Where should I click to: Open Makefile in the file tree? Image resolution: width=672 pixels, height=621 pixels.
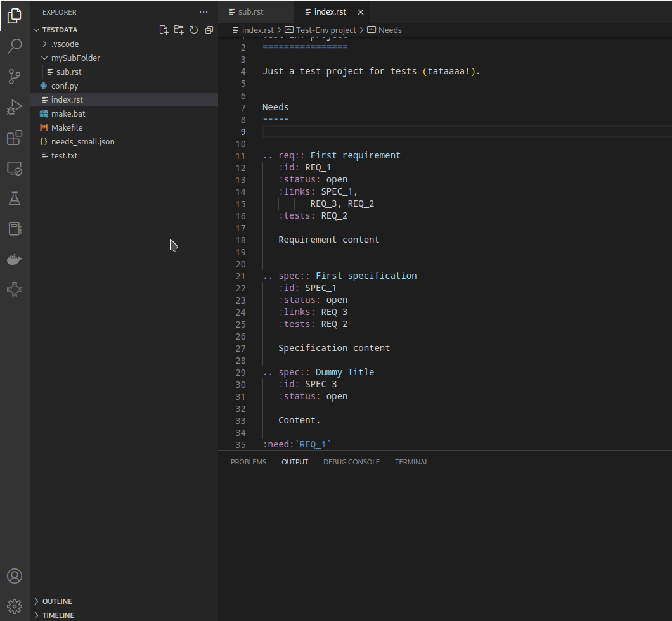pos(124,127)
